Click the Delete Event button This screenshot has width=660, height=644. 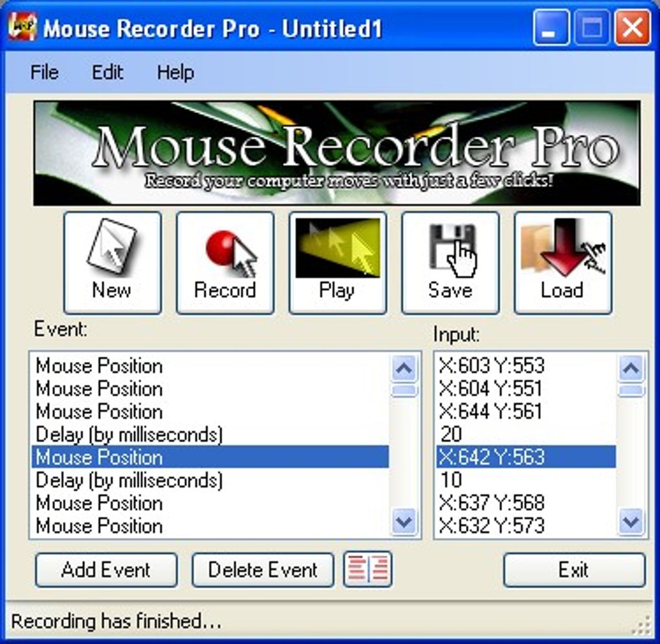pos(263,570)
